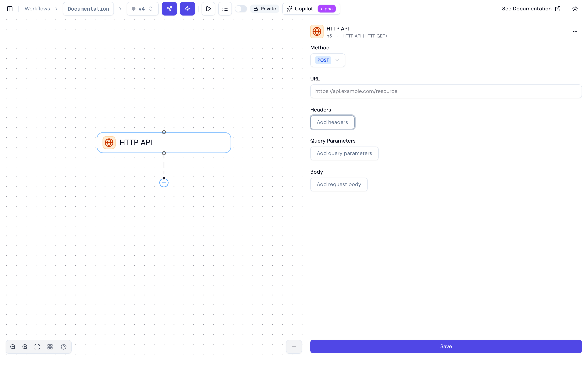
Task: Open canvas help question icon
Action: tap(63, 347)
